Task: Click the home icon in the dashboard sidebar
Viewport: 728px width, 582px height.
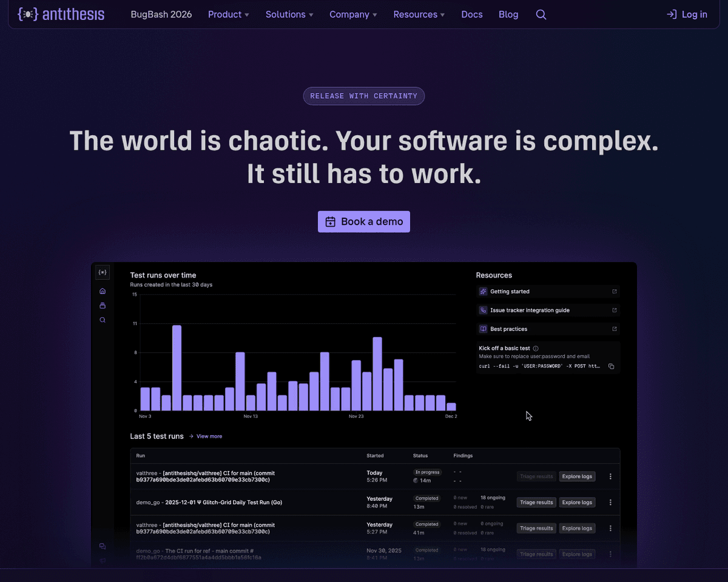Action: [103, 291]
